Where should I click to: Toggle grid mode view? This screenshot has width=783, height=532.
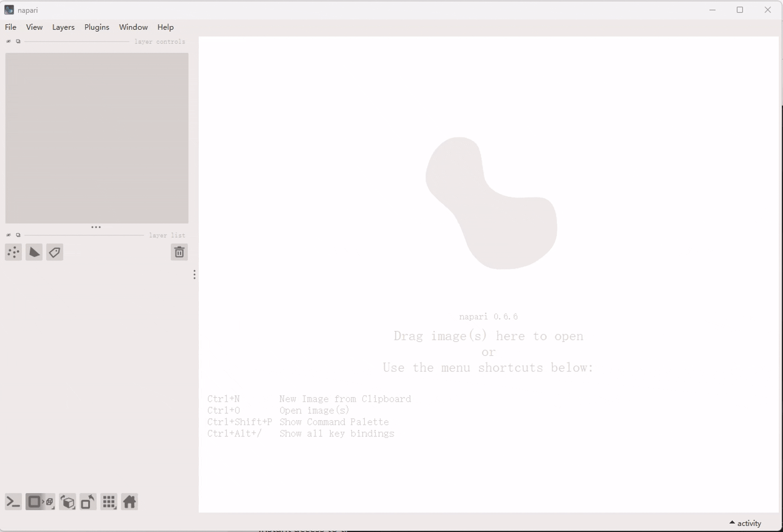click(x=109, y=502)
